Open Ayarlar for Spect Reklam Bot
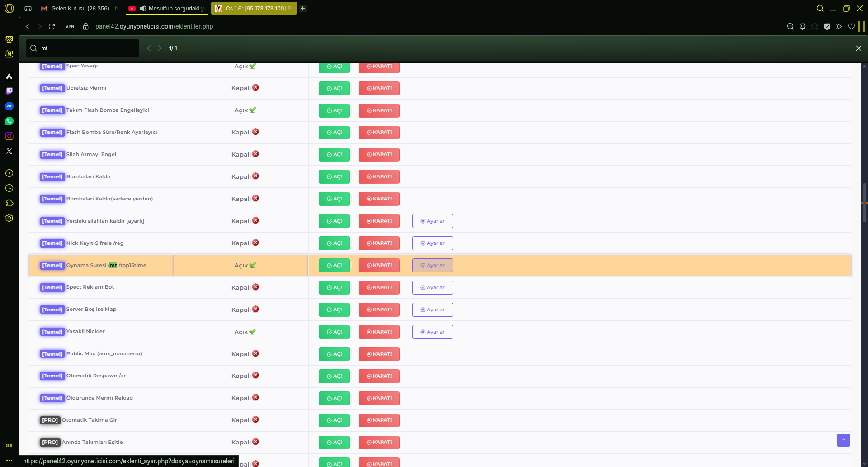Viewport: 868px width, 467px height. (432, 287)
